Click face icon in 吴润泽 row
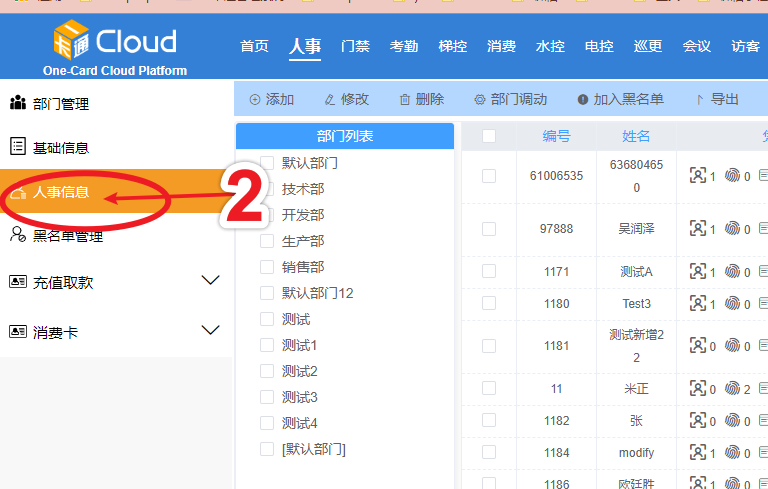 697,229
